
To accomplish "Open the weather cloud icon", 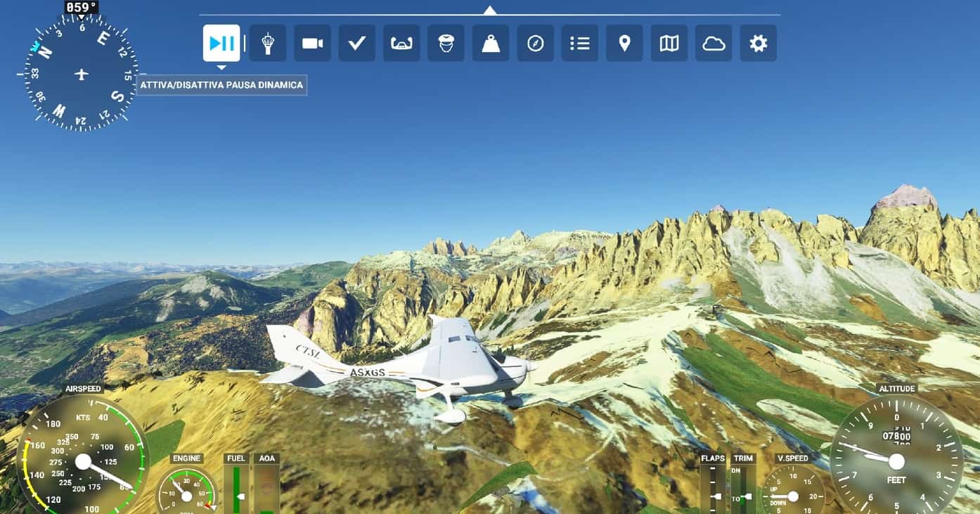I will tap(714, 43).
